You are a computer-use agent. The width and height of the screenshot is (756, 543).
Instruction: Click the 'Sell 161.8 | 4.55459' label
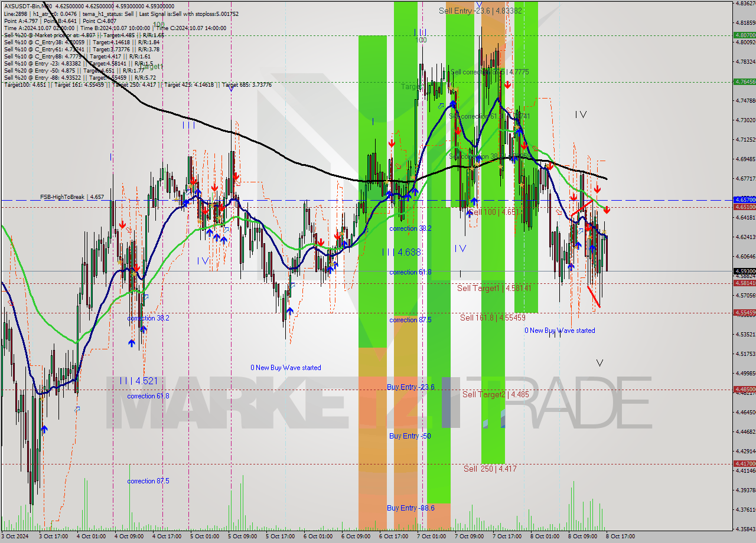[493, 318]
